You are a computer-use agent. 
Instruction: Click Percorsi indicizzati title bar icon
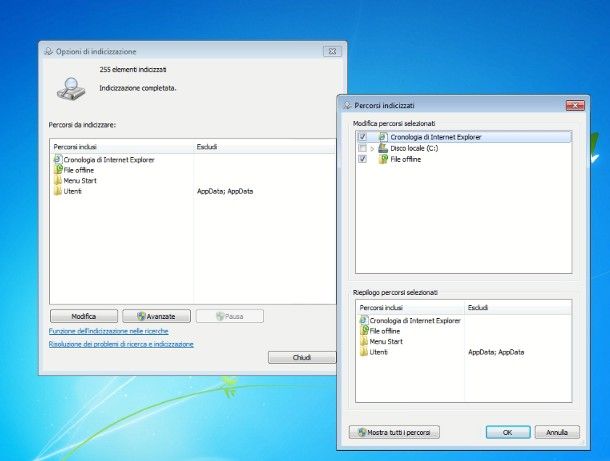point(347,105)
